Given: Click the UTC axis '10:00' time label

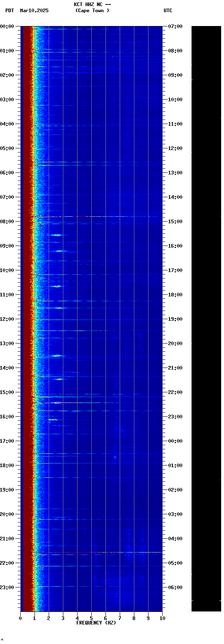Looking at the screenshot, I should click(175, 100).
